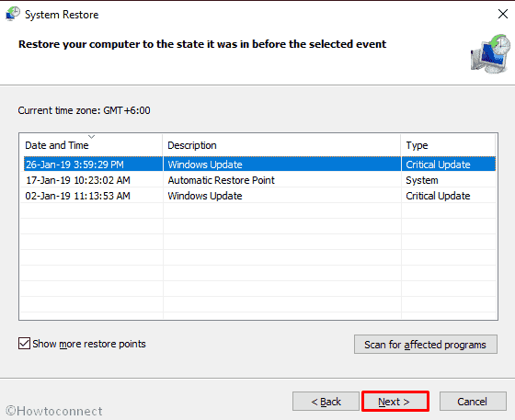Select the 02-Jan-19 11:13:53 AM restore point
The height and width of the screenshot is (420, 515).
259,196
